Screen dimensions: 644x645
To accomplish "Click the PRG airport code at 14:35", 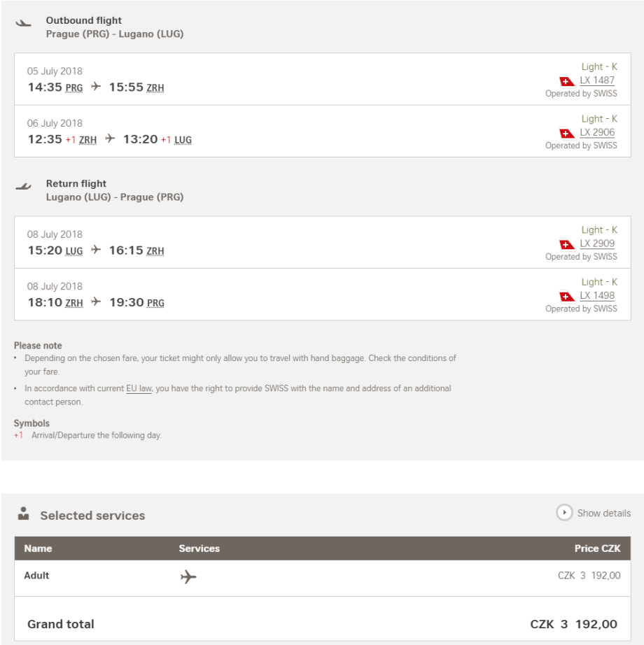I will pos(73,88).
